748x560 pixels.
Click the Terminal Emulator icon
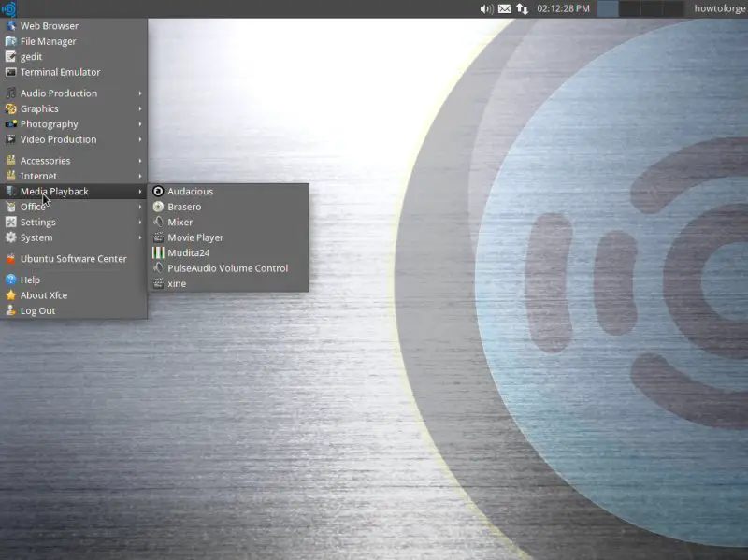coord(10,72)
